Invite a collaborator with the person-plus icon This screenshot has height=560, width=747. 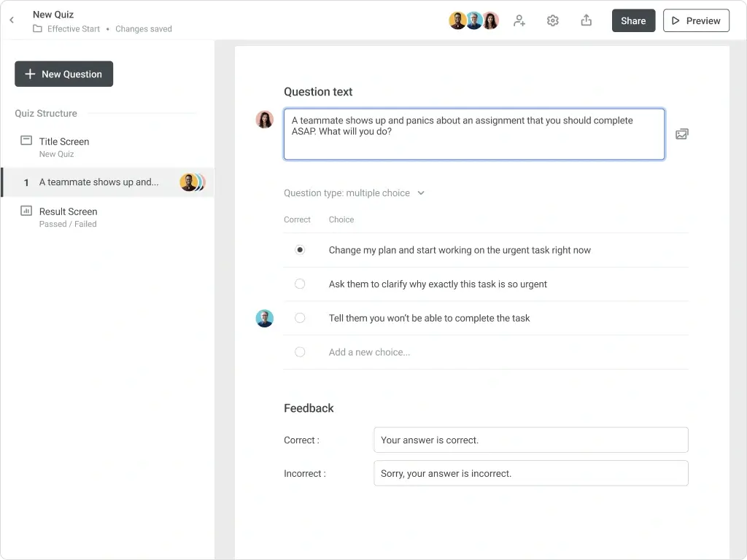[x=519, y=20]
